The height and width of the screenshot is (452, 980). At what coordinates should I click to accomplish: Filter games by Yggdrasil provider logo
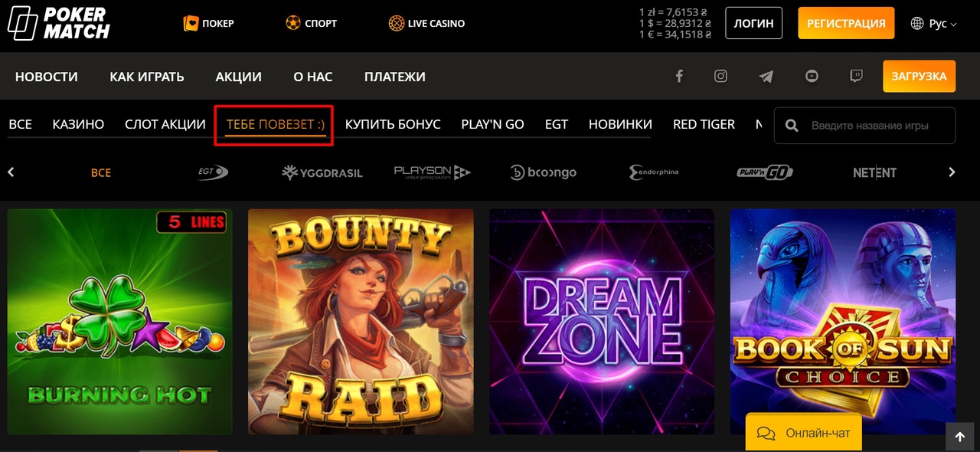pyautogui.click(x=322, y=172)
